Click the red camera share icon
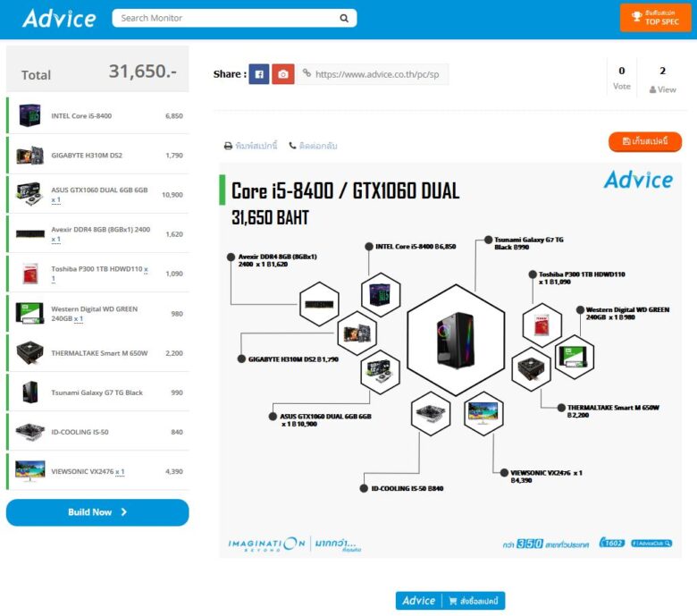 click(282, 74)
